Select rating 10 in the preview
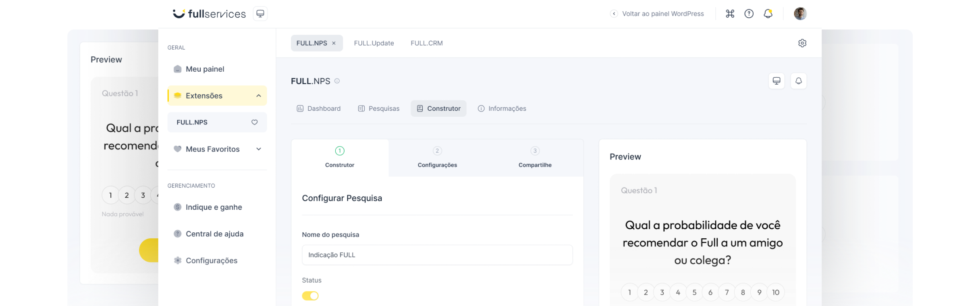 (775, 292)
